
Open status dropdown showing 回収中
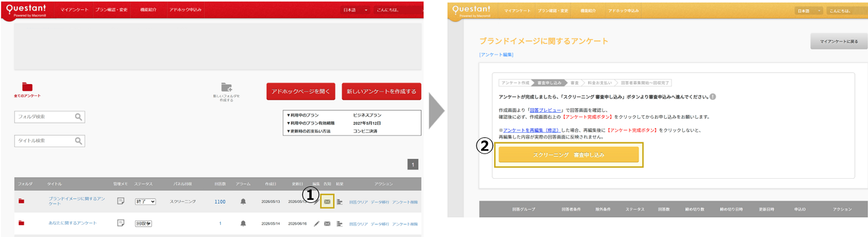click(143, 223)
